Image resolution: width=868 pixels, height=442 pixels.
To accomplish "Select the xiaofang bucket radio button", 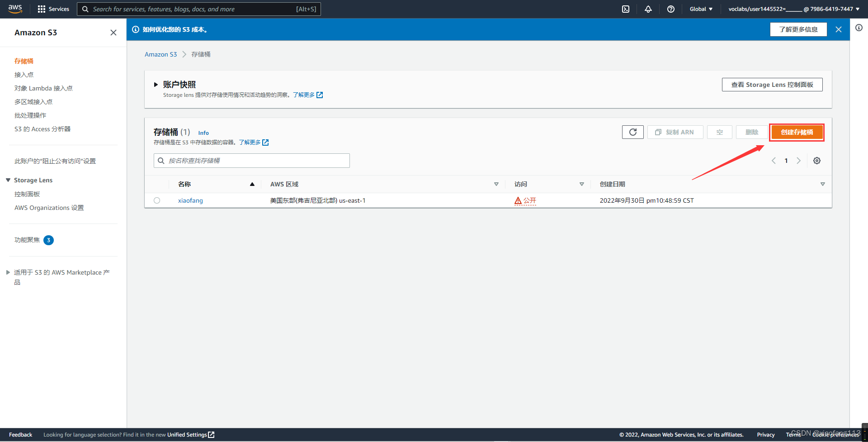I will [x=157, y=200].
